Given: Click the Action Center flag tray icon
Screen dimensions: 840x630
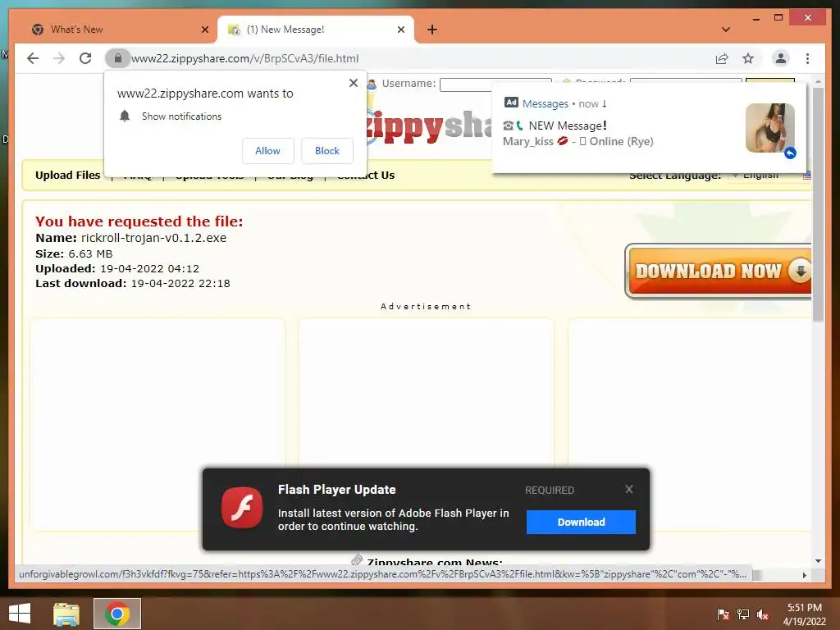Looking at the screenshot, I should (x=723, y=614).
